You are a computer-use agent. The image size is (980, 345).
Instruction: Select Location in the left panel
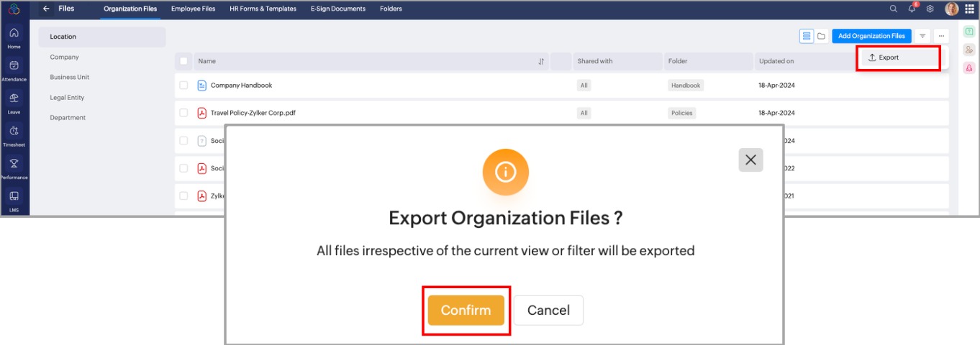(x=102, y=37)
